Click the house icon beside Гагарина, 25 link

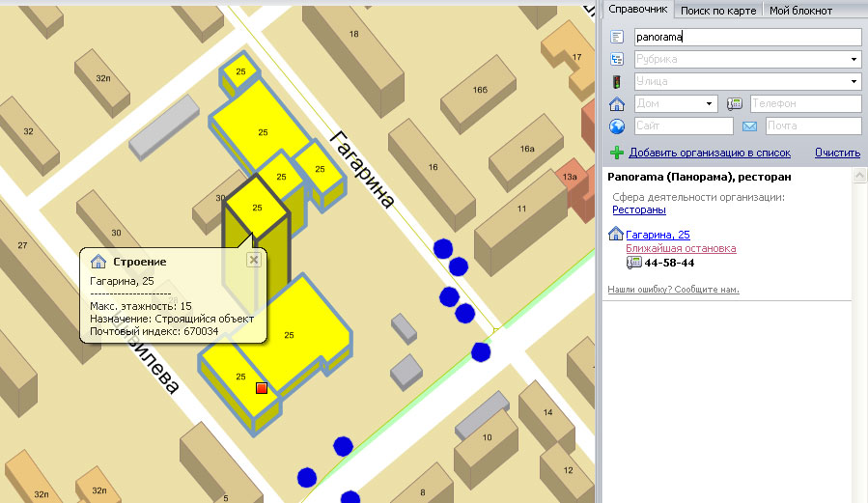(616, 234)
